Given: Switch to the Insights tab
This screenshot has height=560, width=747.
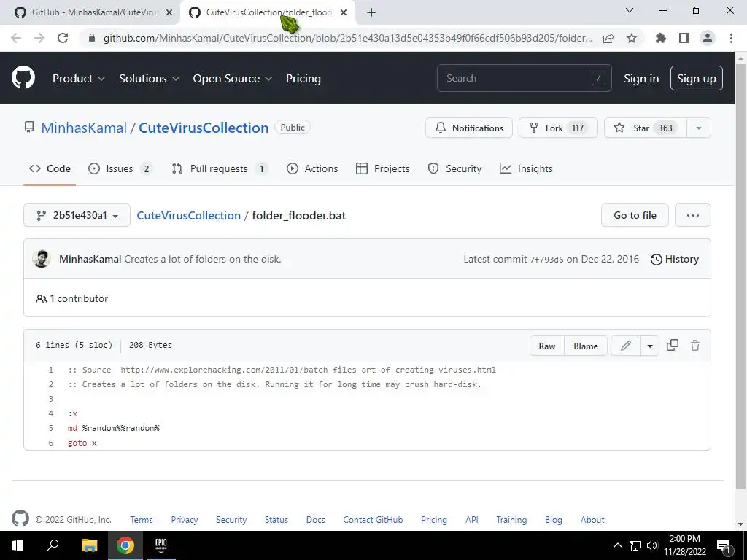Looking at the screenshot, I should 526,168.
